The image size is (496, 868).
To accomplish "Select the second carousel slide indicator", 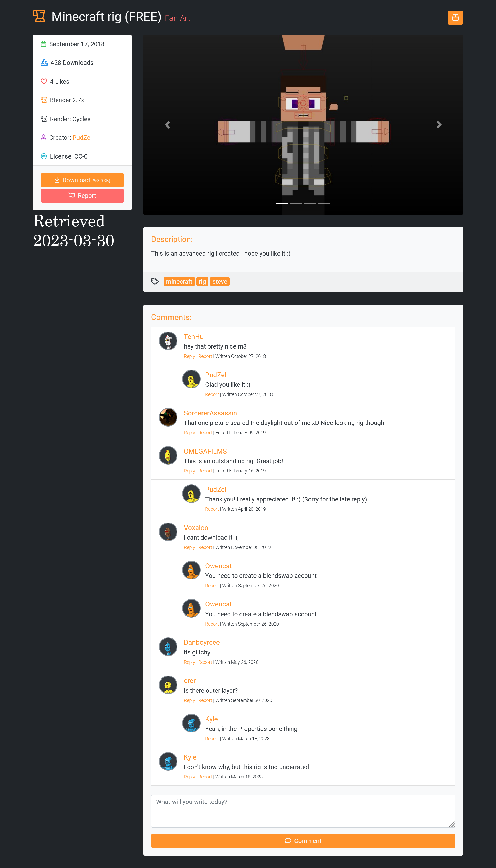I will (296, 203).
